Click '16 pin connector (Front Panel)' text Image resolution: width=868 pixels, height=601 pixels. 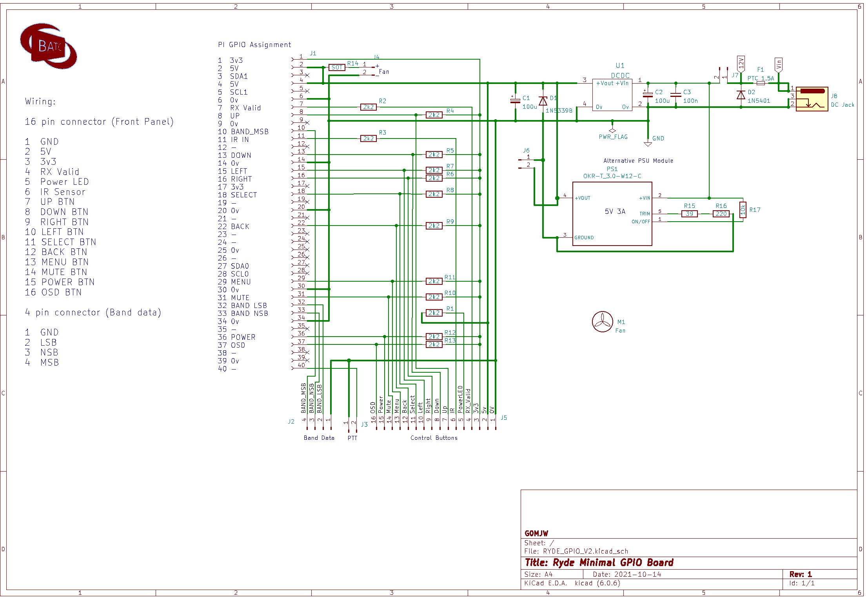[x=99, y=122]
